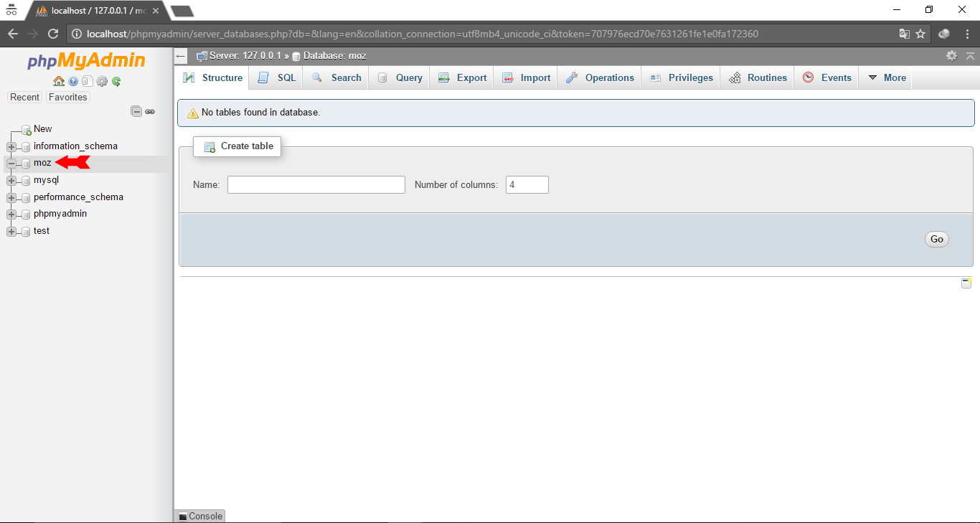980x523 pixels.
Task: Click the table Name input field
Action: click(316, 184)
